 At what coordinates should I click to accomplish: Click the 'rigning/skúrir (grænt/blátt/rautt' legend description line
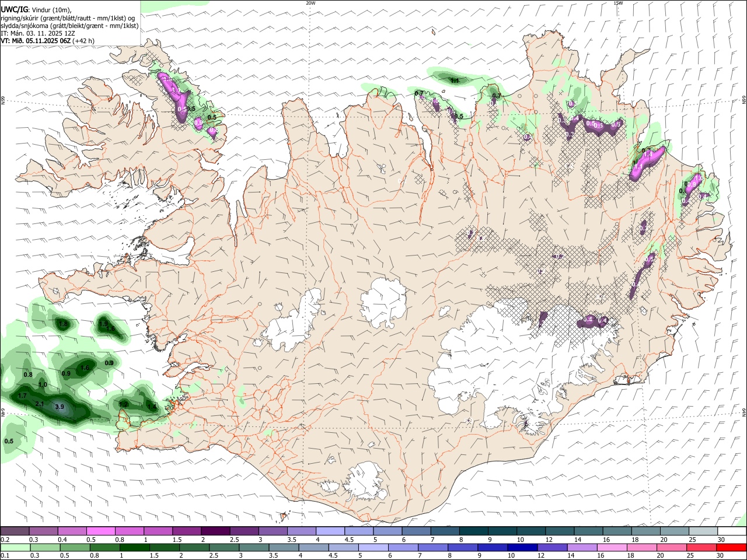point(67,17)
